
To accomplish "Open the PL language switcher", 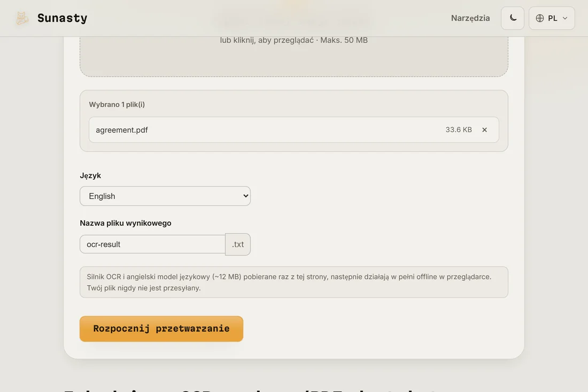I will pyautogui.click(x=552, y=18).
